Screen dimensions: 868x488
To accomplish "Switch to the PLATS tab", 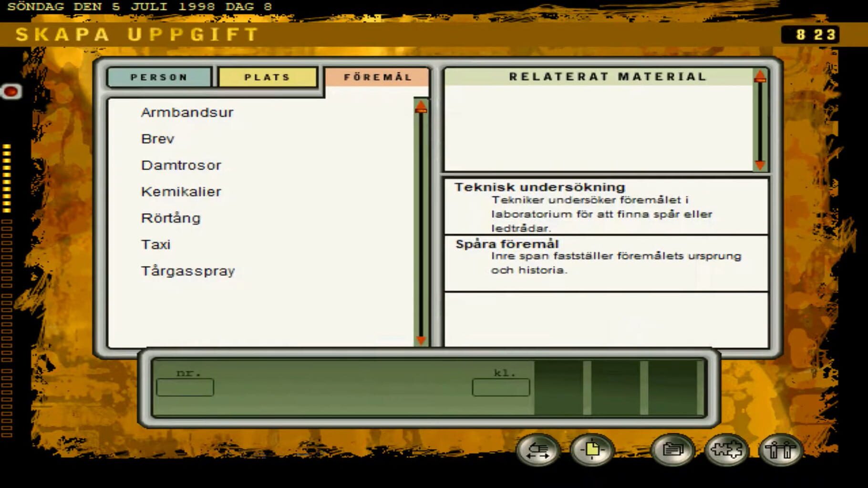I will pyautogui.click(x=268, y=77).
